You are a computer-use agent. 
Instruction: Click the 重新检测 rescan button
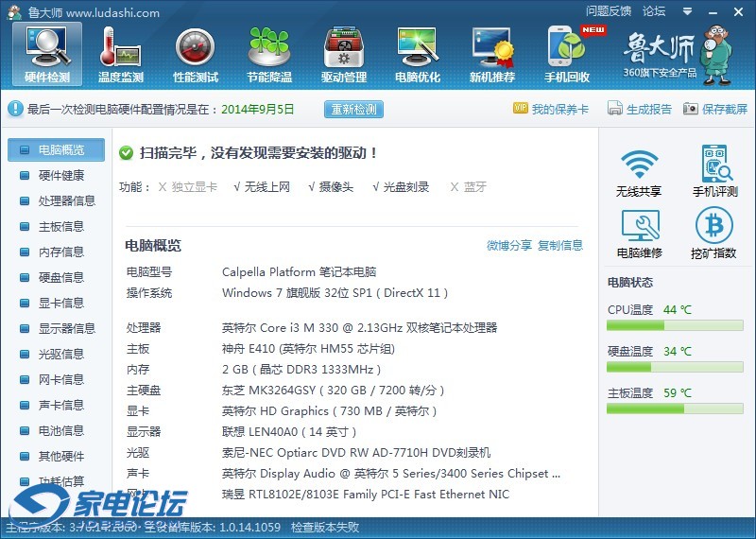tap(353, 109)
